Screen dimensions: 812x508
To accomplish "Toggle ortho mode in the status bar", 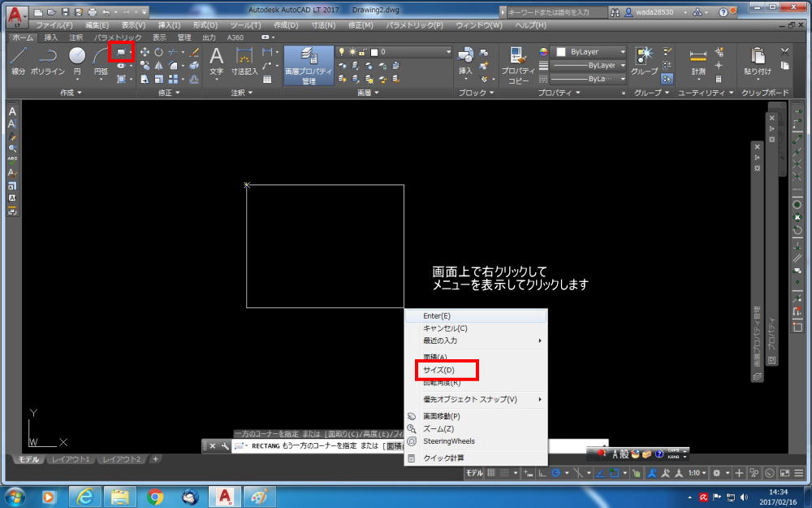I will (x=542, y=473).
